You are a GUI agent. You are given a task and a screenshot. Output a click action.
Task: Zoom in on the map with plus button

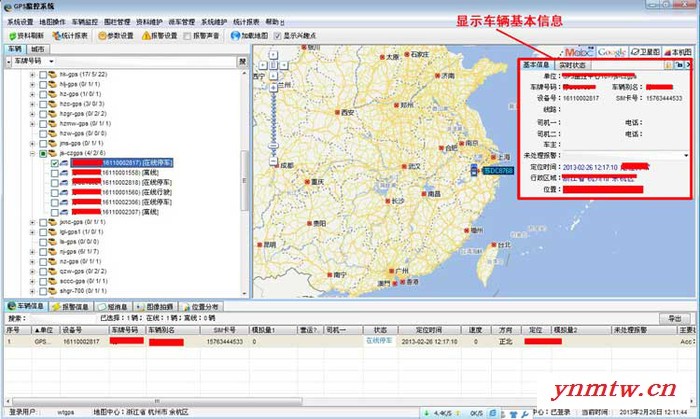pyautogui.click(x=273, y=87)
